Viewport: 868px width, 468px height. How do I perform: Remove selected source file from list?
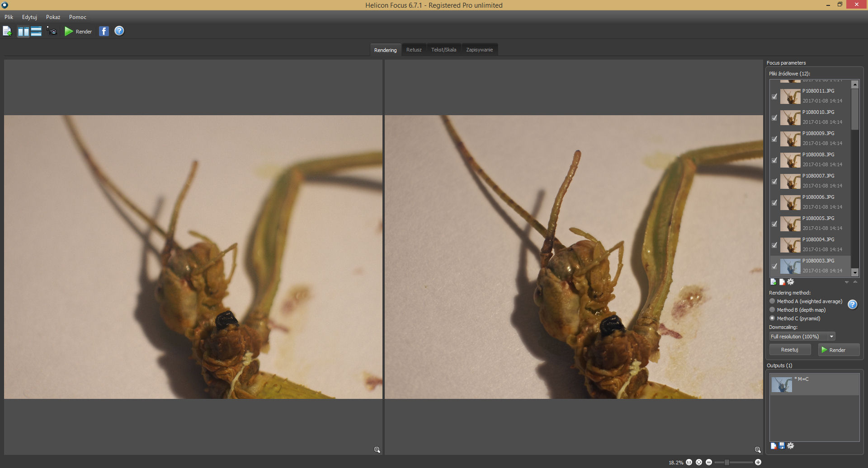(x=782, y=282)
